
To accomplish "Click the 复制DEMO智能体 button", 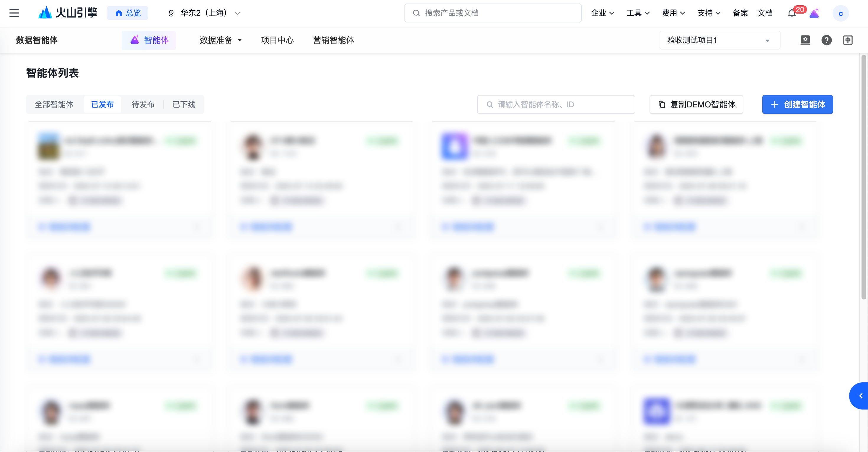I will click(x=696, y=104).
